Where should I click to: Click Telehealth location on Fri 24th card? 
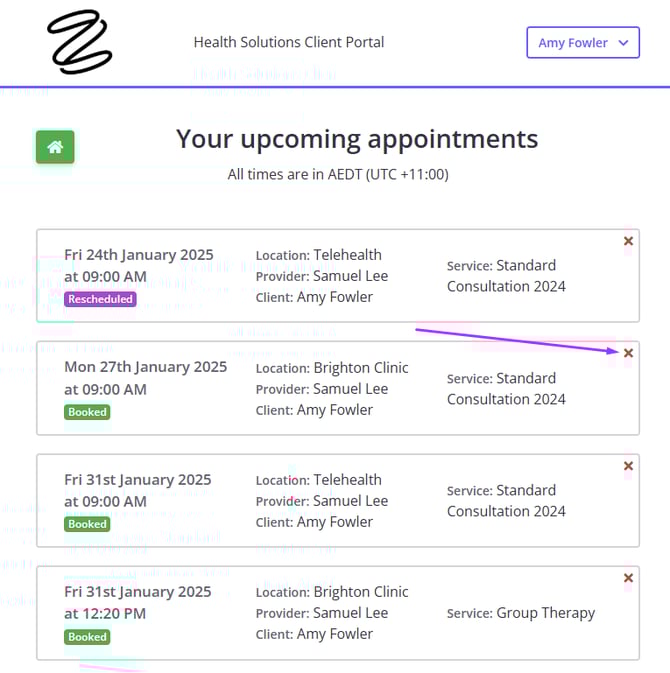(347, 255)
